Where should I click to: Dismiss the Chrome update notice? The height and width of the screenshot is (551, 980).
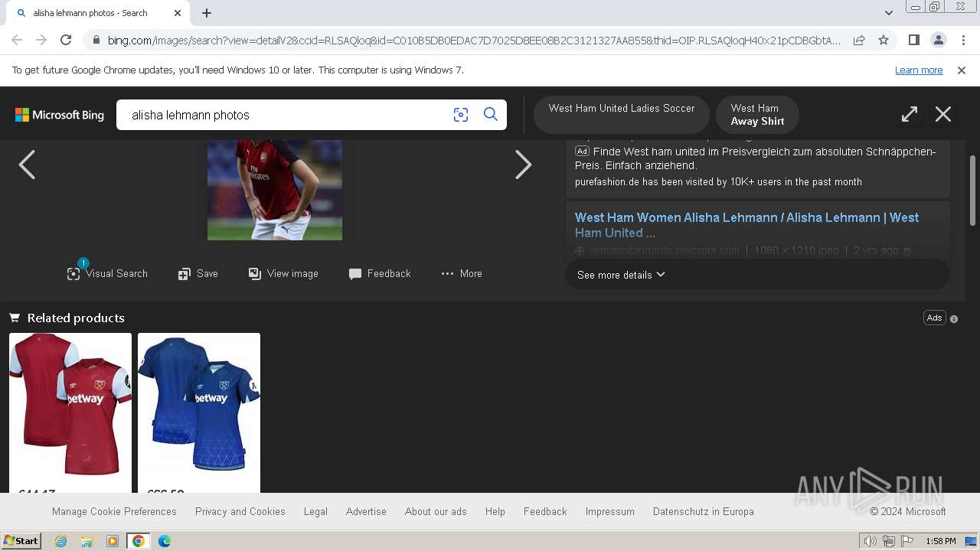(962, 70)
